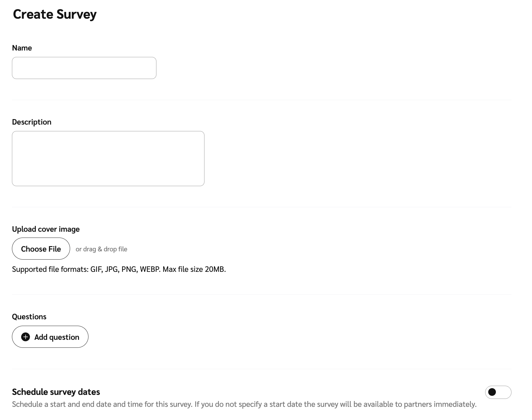
Task: Click the divider line below the Name section
Action: pos(262,100)
